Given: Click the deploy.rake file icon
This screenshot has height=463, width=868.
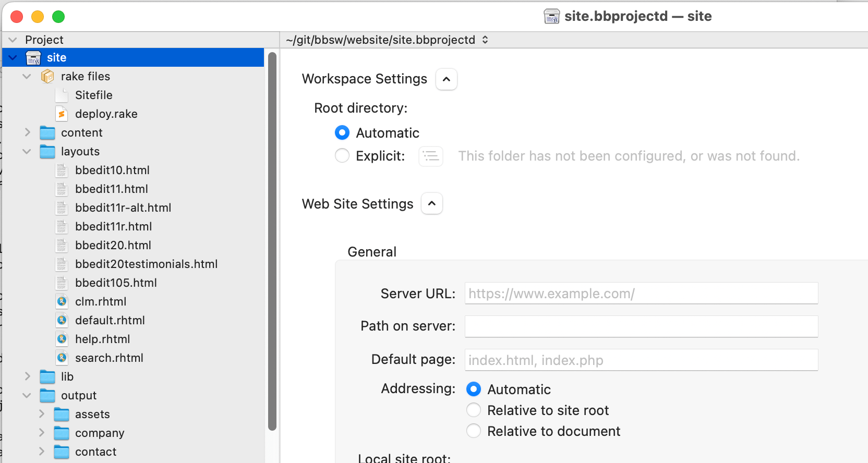Looking at the screenshot, I should tap(62, 114).
